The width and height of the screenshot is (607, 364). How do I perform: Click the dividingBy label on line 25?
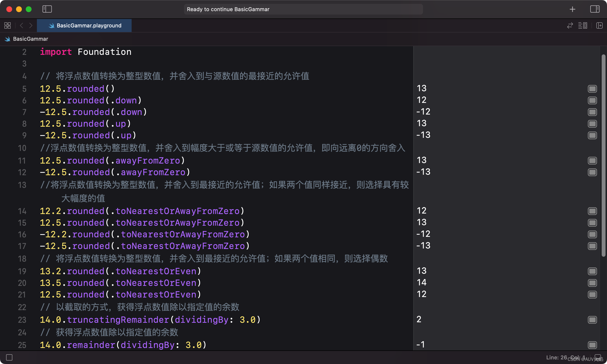pyautogui.click(x=147, y=345)
